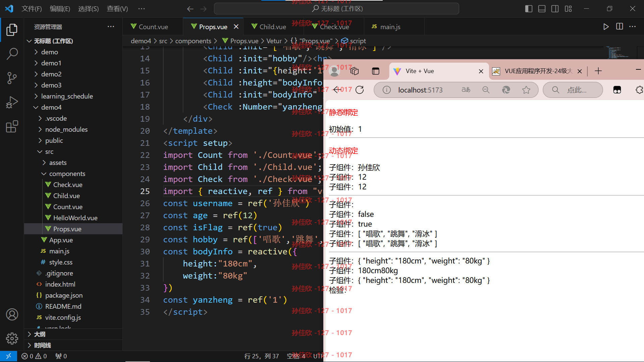644x362 pixels.
Task: Click the read aloud/translate icon in address bar
Action: coord(466,90)
